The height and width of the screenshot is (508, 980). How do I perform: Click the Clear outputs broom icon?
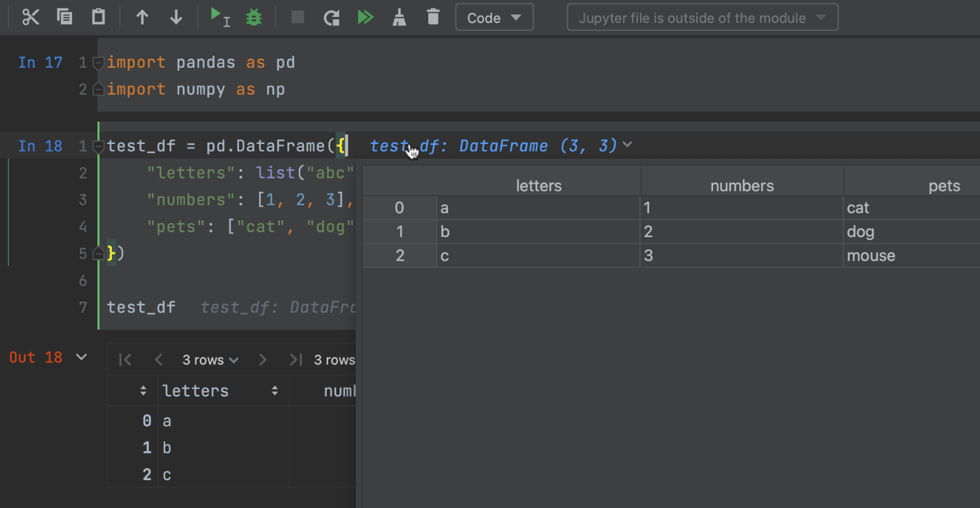(x=399, y=17)
